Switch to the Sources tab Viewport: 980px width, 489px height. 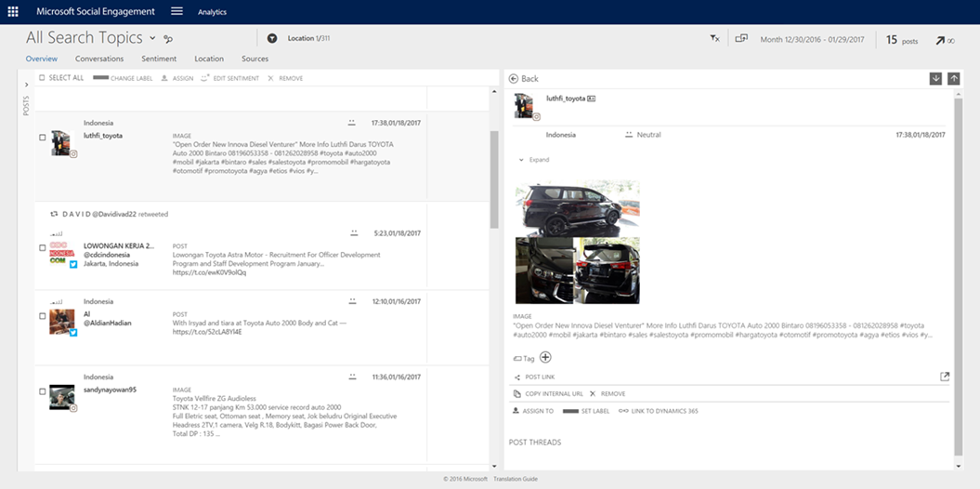[255, 59]
